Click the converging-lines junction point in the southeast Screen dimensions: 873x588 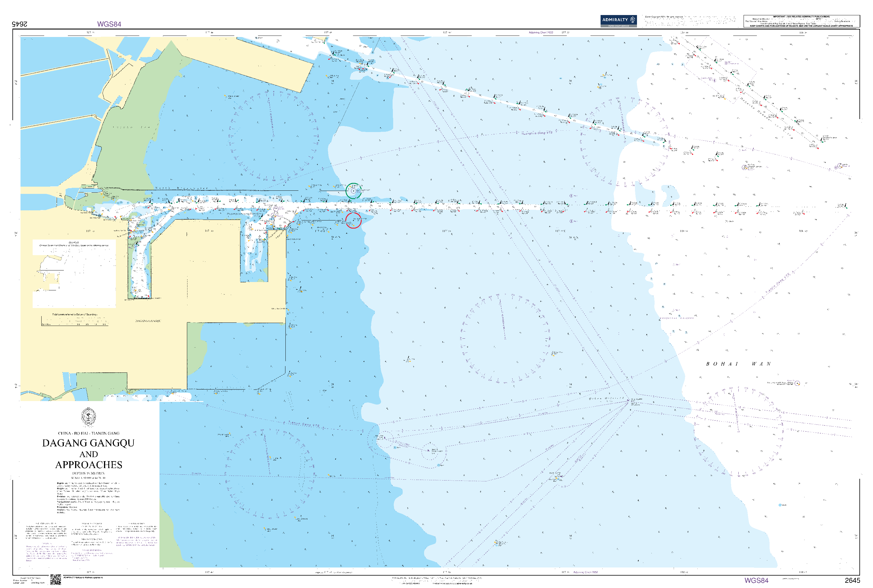(629, 401)
